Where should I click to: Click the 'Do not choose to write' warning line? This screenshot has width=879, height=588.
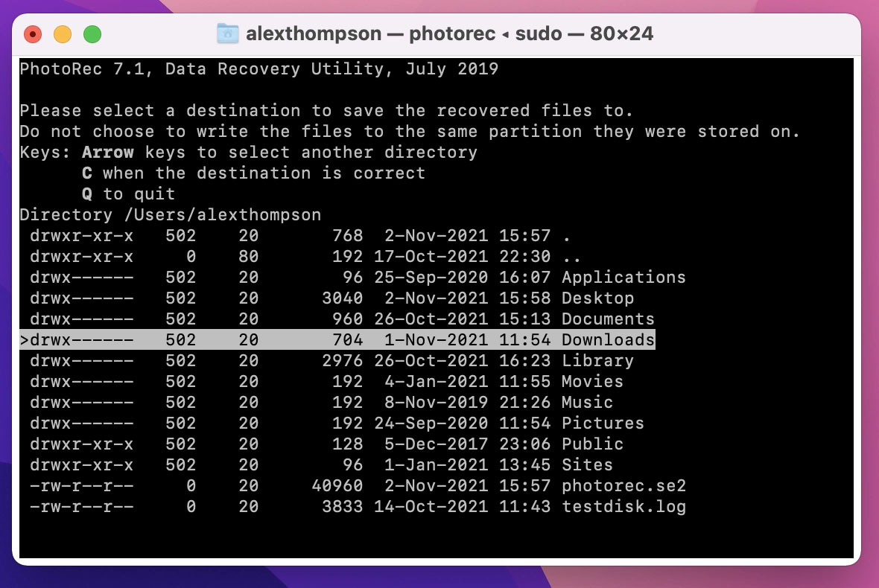point(410,132)
